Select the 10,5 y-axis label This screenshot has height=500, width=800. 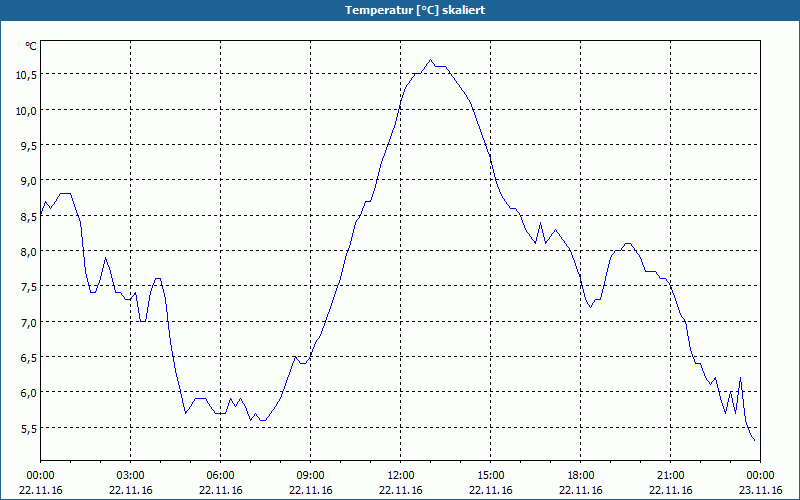click(x=26, y=75)
